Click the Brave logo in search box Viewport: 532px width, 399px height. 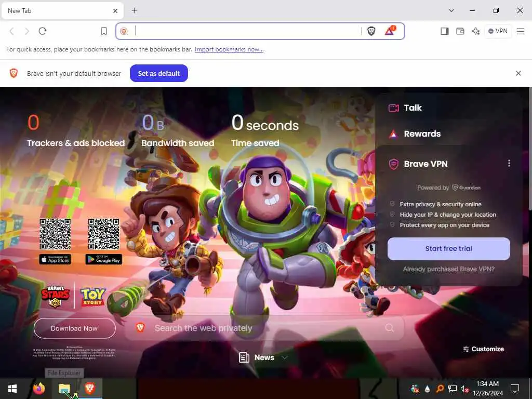click(x=140, y=327)
